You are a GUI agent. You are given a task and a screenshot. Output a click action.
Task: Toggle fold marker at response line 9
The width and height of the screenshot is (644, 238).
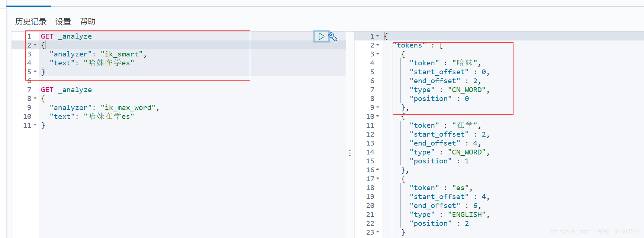(x=378, y=107)
